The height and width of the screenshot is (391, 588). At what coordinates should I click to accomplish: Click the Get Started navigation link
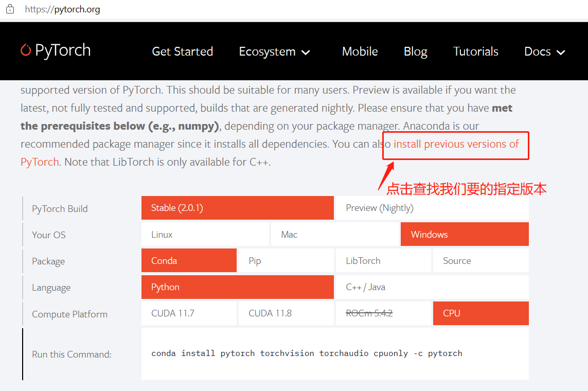point(182,51)
